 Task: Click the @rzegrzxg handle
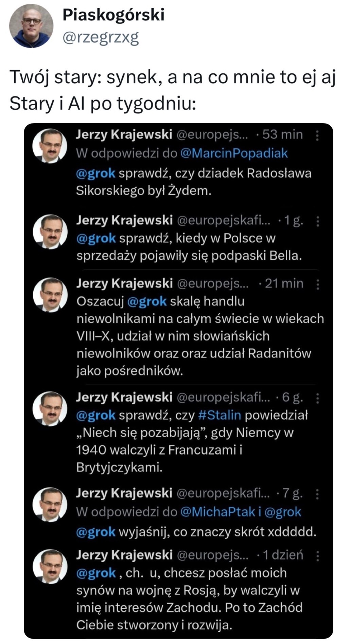click(x=101, y=38)
